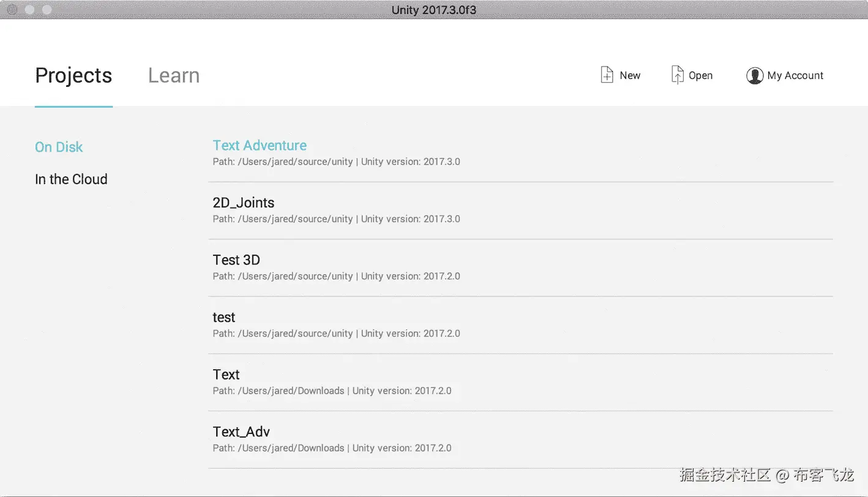Open the Text Adventure project
This screenshot has height=497, width=868.
[x=260, y=146]
